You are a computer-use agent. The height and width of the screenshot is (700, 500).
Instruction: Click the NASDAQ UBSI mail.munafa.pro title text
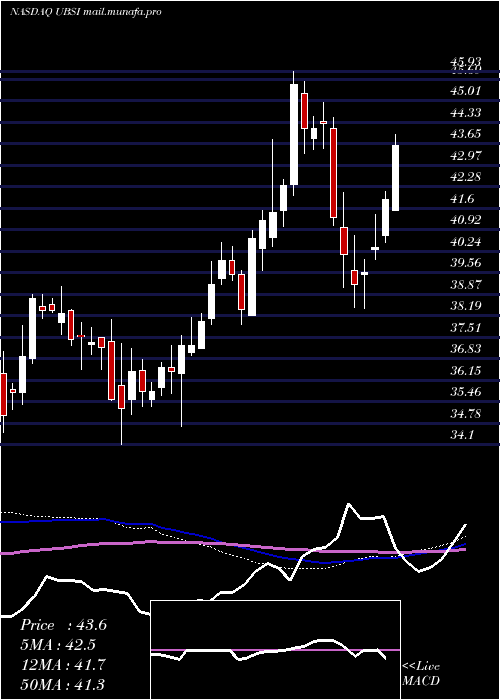click(85, 12)
